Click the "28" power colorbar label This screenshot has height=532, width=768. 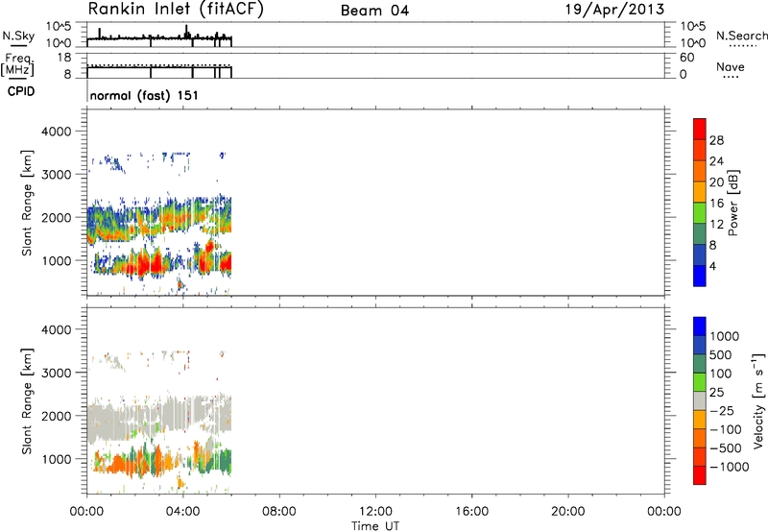coord(716,140)
